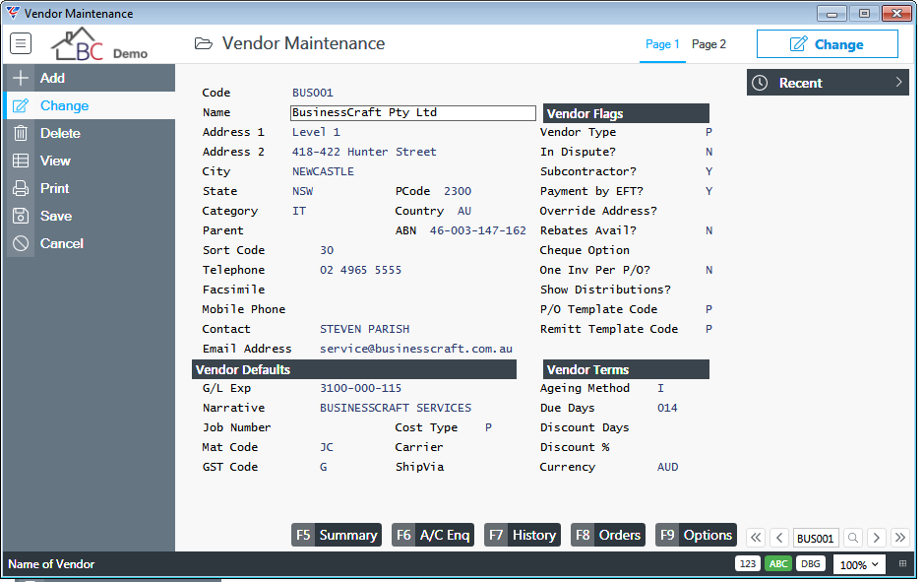Click the trash can Delete icon
Viewport: 924px width, 582px height.
coord(21,133)
